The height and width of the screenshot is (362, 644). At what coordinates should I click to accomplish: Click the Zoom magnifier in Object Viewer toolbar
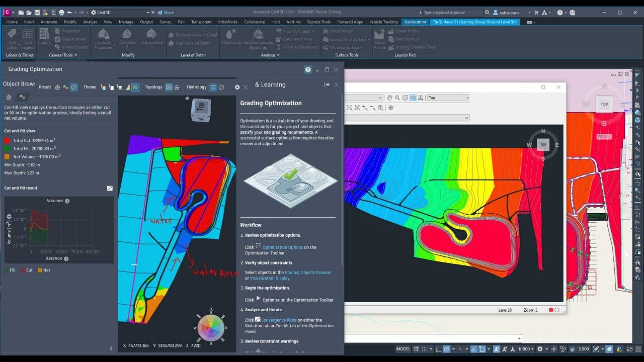tap(397, 98)
